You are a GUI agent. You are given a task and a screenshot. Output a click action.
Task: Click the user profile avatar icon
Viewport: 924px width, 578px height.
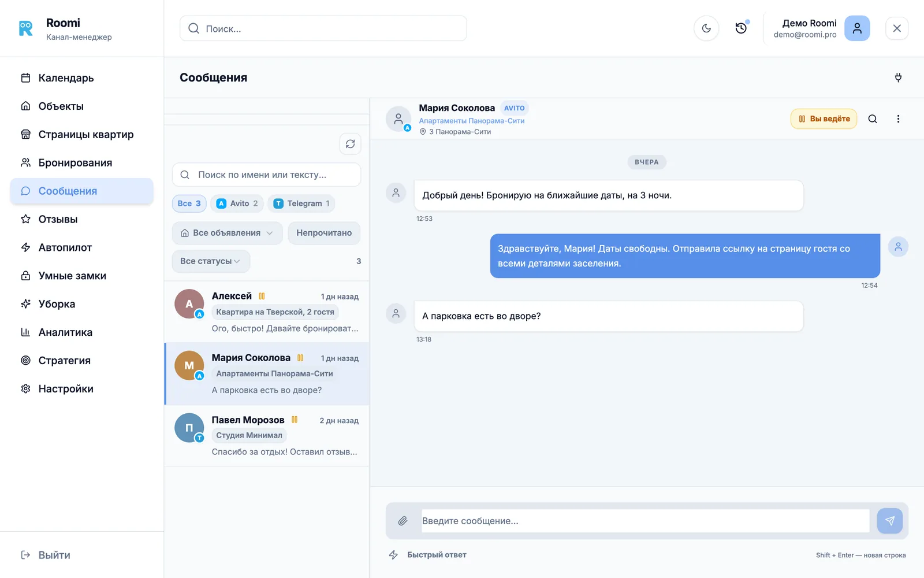coord(857,28)
